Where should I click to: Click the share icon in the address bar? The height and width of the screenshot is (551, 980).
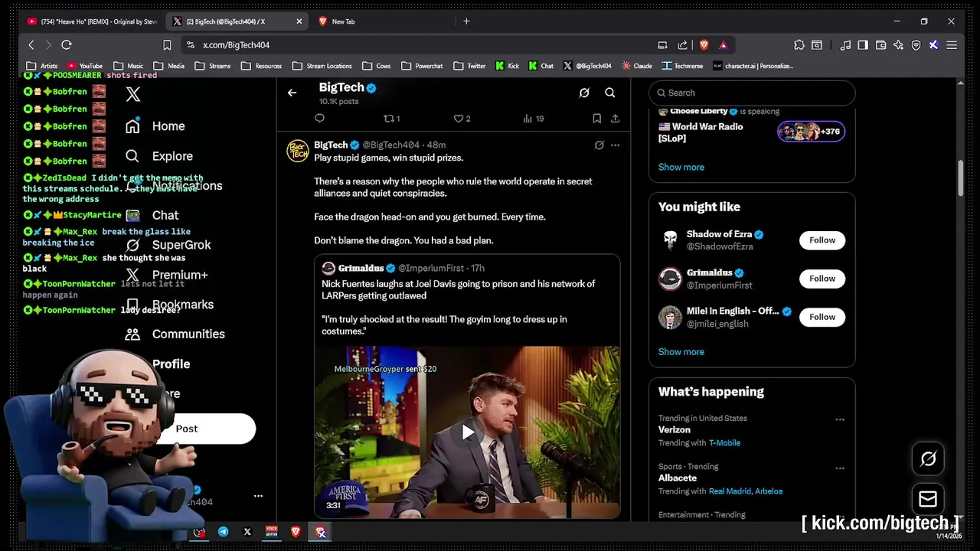coord(682,45)
